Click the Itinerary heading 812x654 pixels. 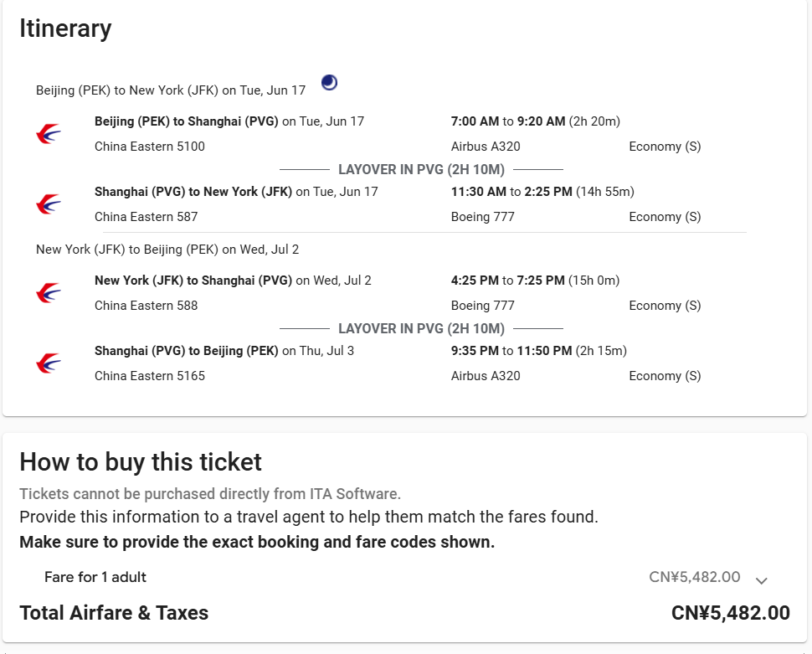click(x=65, y=28)
